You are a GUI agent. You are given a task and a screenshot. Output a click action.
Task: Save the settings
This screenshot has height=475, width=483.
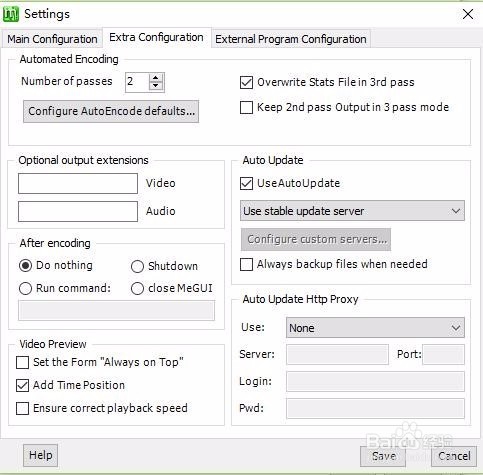click(383, 456)
